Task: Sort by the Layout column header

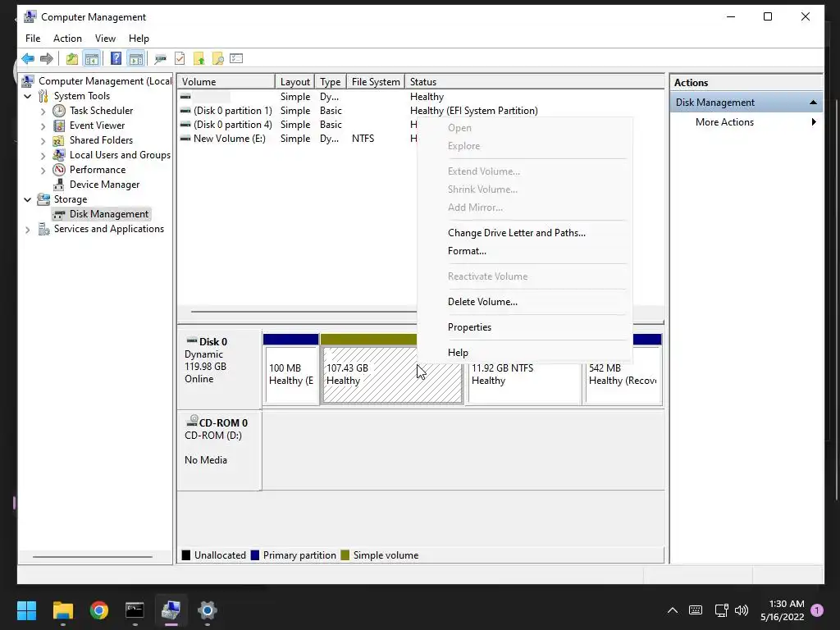Action: 294,82
